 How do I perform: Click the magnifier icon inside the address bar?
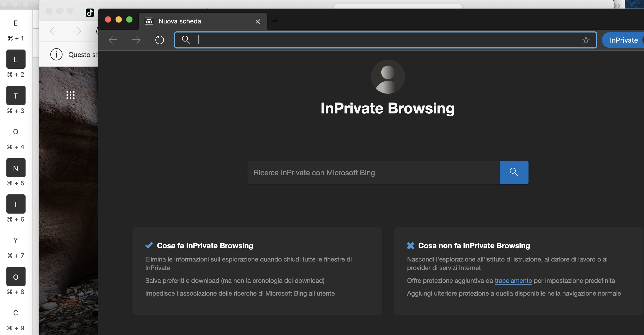click(186, 40)
